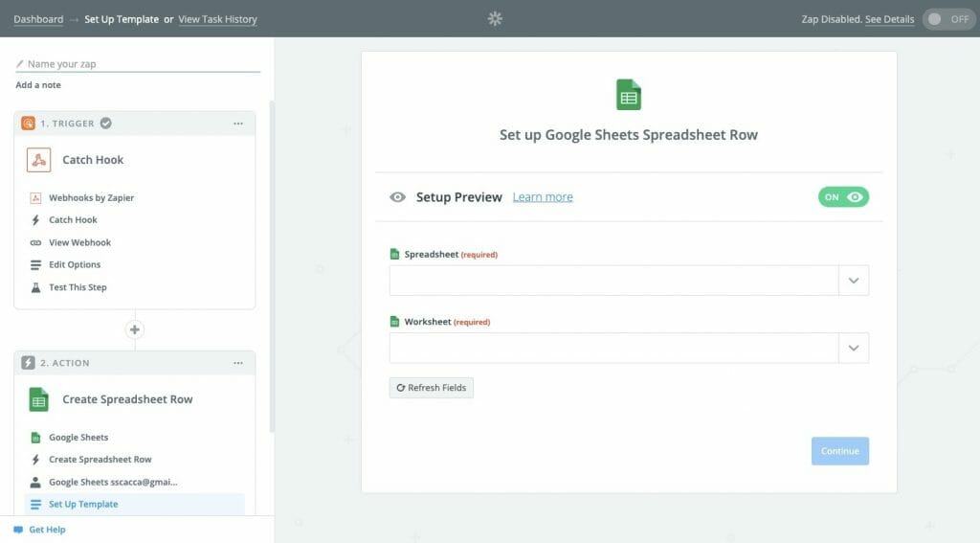Click the pencil icon by Name your zap
980x543 pixels.
point(19,64)
